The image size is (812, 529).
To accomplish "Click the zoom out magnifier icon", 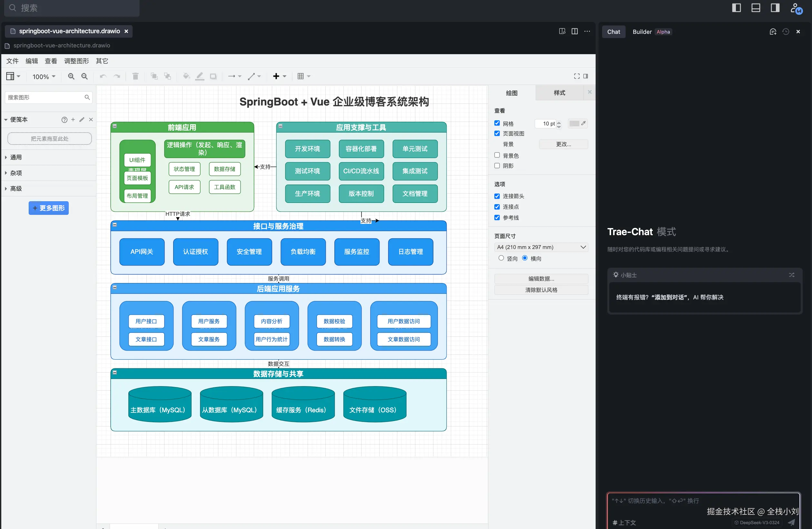I will coord(84,76).
